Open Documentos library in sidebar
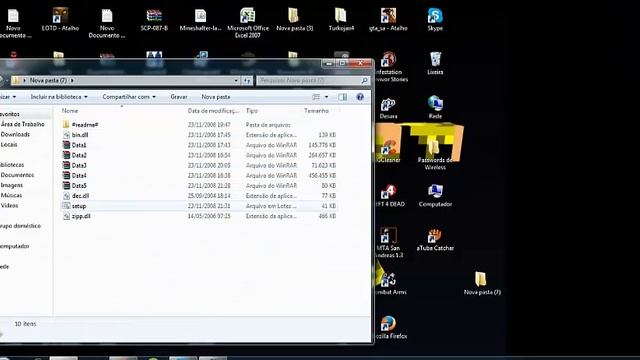Screen dimensions: 640x360 (x=17, y=175)
